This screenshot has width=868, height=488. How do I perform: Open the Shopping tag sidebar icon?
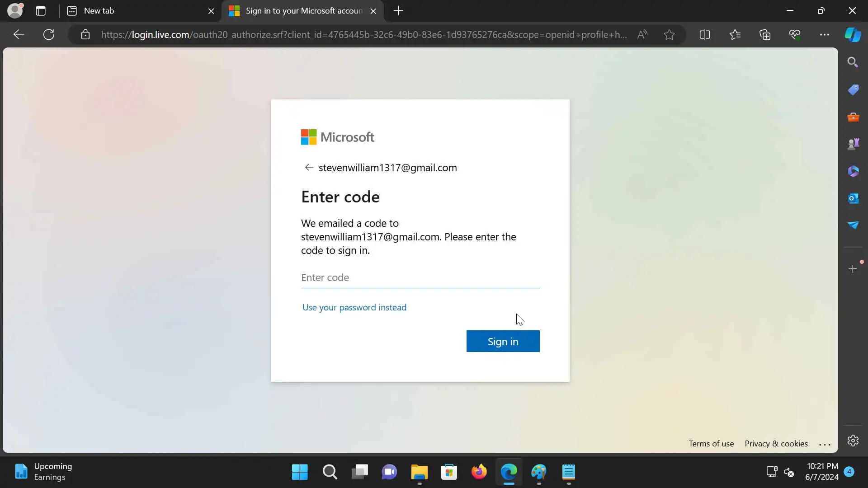pos(853,90)
